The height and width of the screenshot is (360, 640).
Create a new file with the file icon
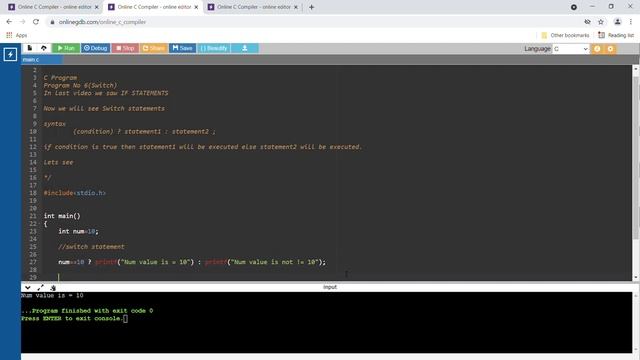[30, 48]
